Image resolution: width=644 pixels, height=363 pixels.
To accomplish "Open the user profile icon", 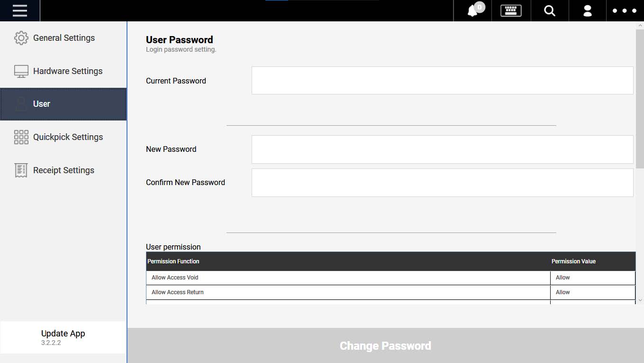I will (x=588, y=10).
